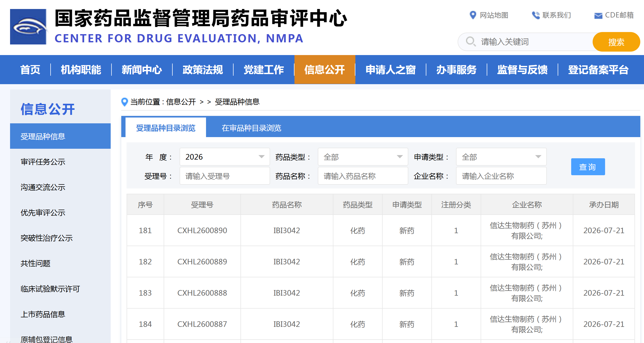
Task: Click 信息公开 in the breadcrumb
Action: click(x=181, y=102)
